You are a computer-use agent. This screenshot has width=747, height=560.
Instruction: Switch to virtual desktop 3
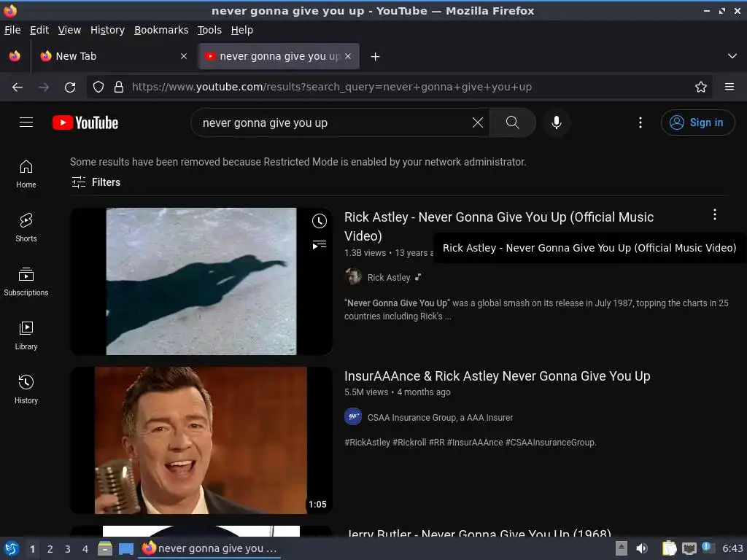68,549
